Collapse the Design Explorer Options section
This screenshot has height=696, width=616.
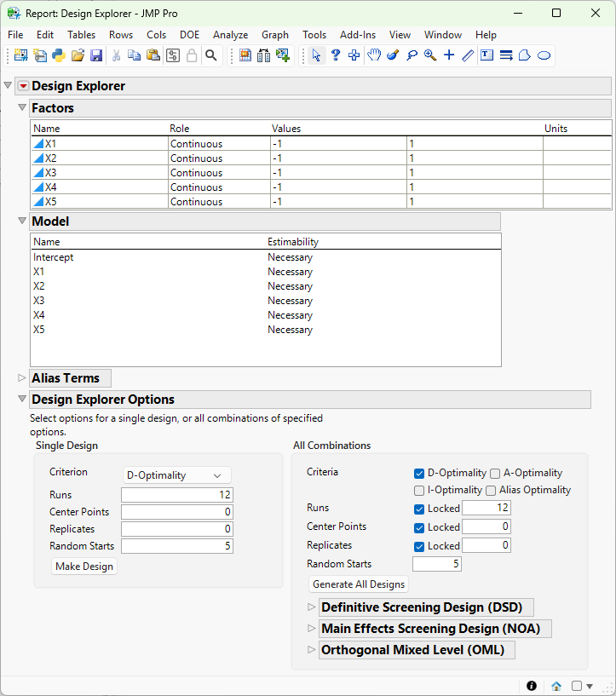[x=22, y=399]
